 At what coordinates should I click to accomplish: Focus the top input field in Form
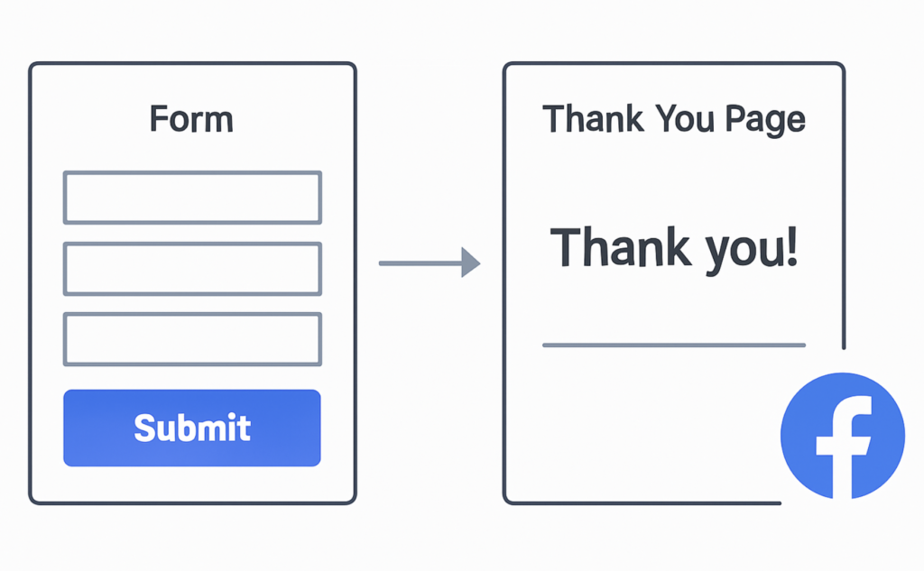192,198
